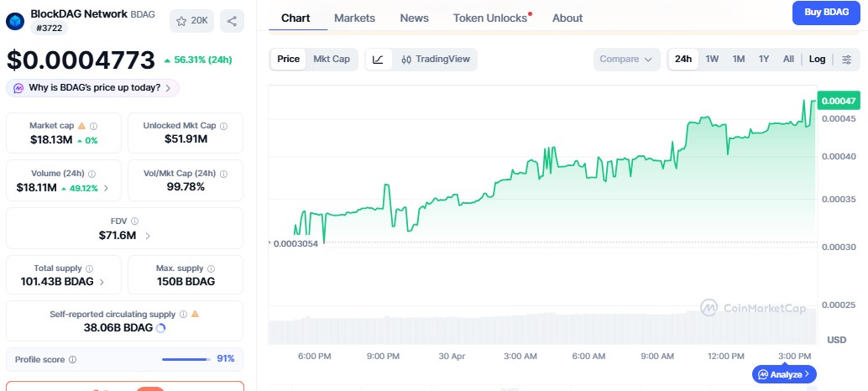Click the BlockDAG Network coin logo

(x=15, y=21)
